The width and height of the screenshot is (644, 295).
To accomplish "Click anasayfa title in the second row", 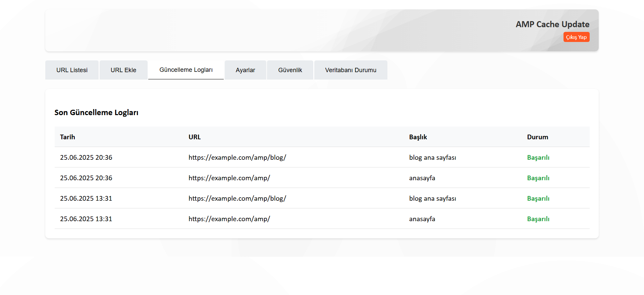I will [422, 178].
